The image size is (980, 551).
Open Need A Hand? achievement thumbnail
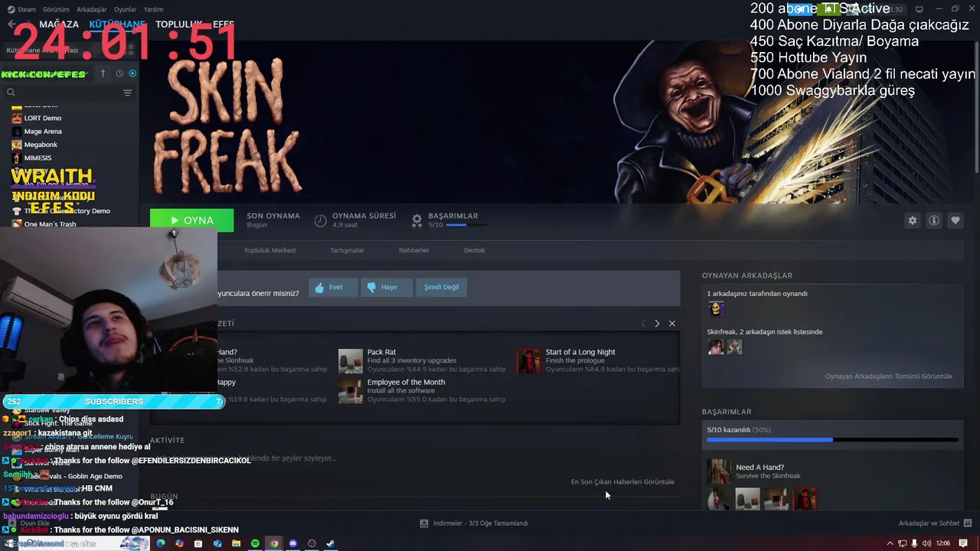click(x=719, y=471)
